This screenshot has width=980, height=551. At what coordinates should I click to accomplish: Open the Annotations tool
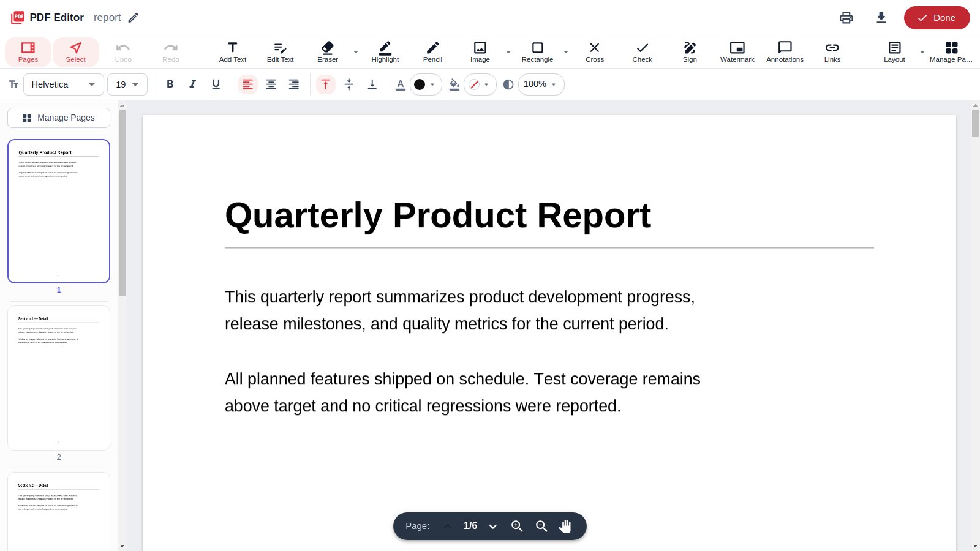(x=785, y=52)
